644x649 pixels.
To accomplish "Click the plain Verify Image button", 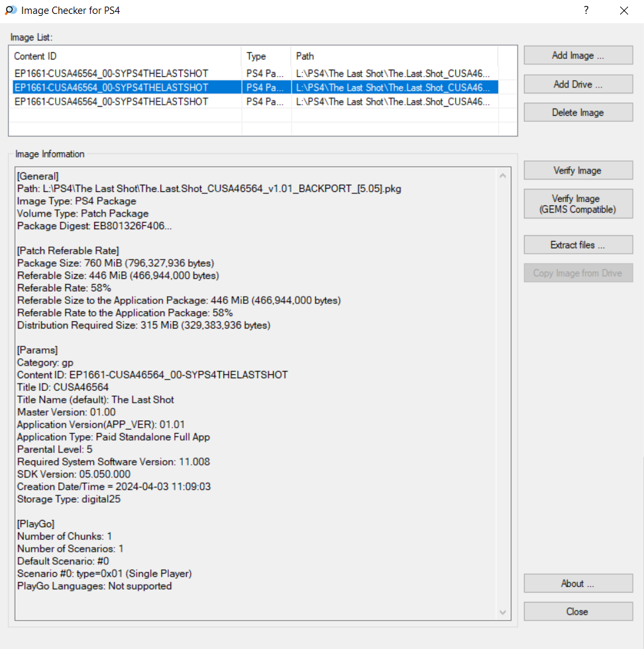I will click(x=578, y=170).
